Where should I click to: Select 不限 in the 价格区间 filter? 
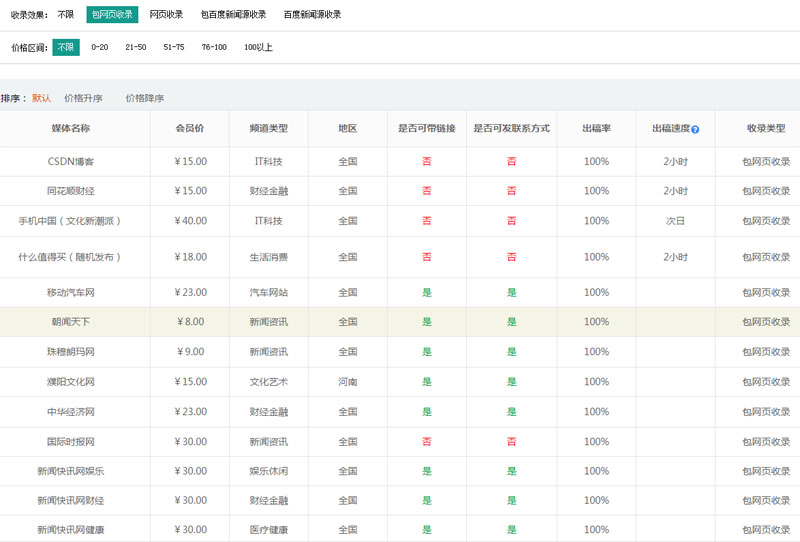click(66, 47)
